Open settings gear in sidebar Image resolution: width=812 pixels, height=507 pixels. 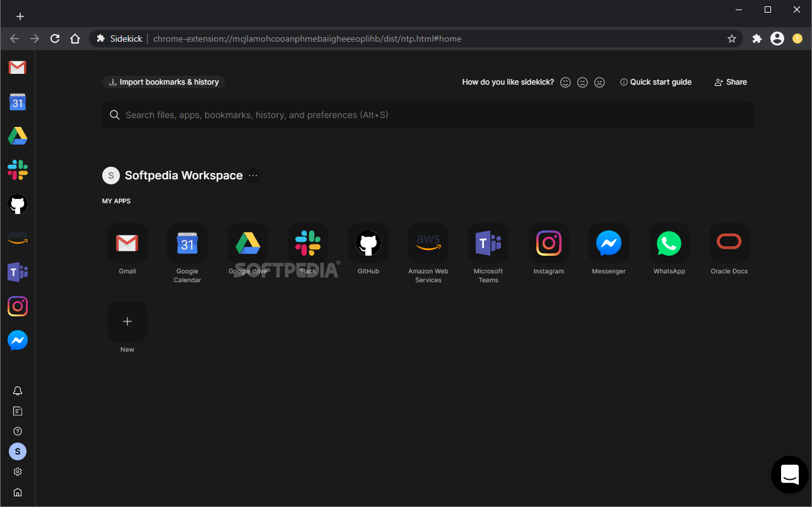[x=18, y=472]
